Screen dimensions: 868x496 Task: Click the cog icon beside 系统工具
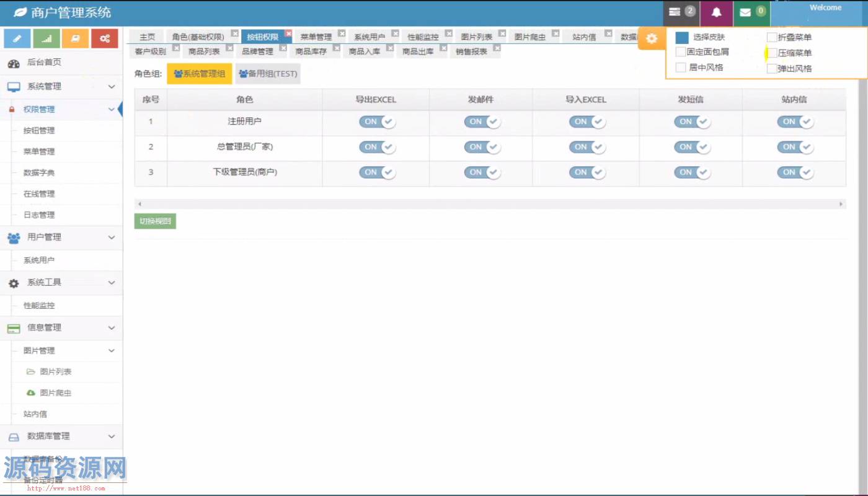point(14,283)
